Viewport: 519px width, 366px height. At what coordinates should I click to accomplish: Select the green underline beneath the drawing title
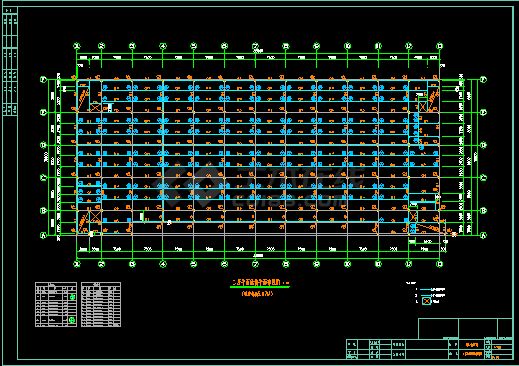coord(260,287)
